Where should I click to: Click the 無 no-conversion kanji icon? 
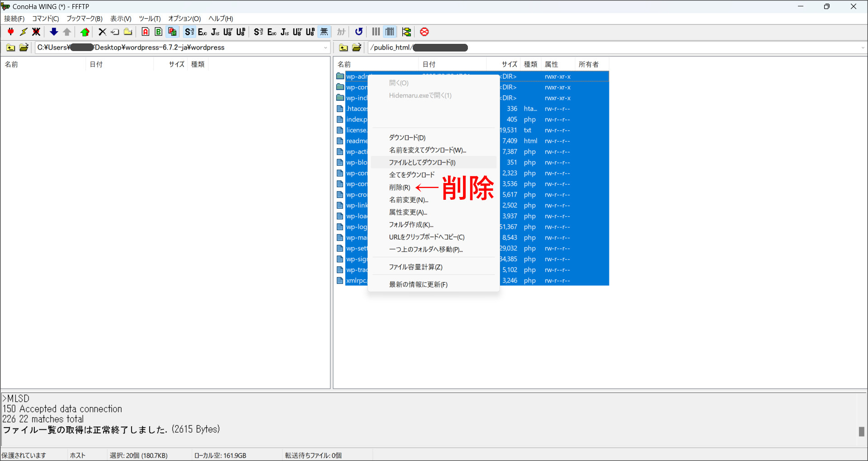tap(324, 32)
